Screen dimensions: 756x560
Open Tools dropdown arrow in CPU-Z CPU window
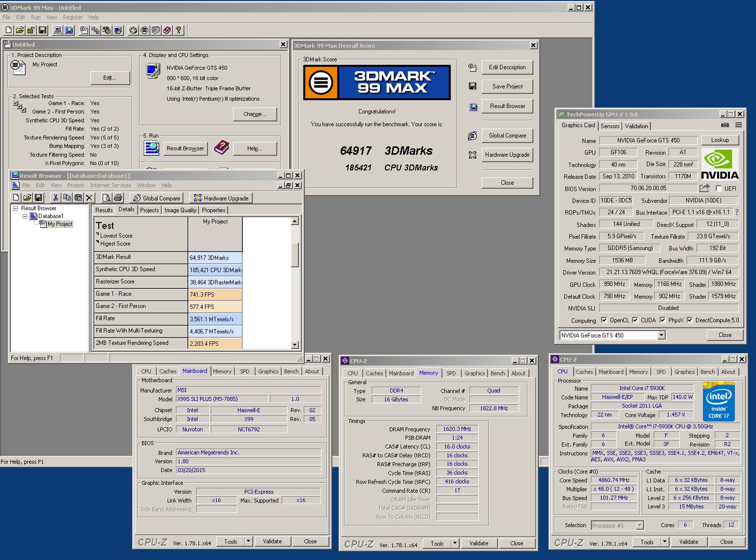pos(665,542)
